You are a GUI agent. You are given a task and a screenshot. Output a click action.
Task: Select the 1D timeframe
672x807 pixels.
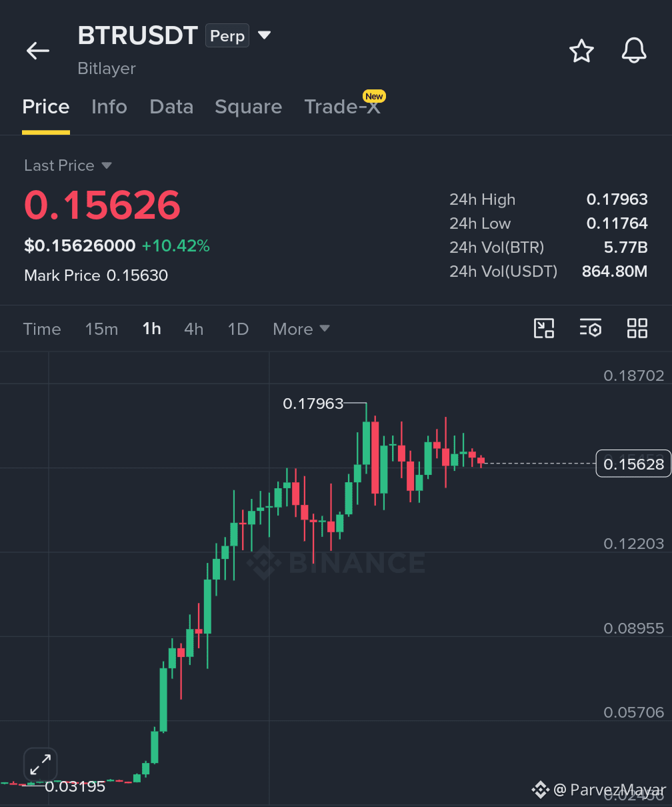tap(238, 329)
